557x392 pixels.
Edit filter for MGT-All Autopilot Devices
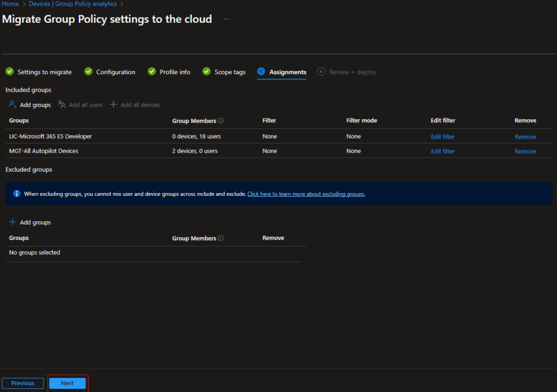click(443, 152)
